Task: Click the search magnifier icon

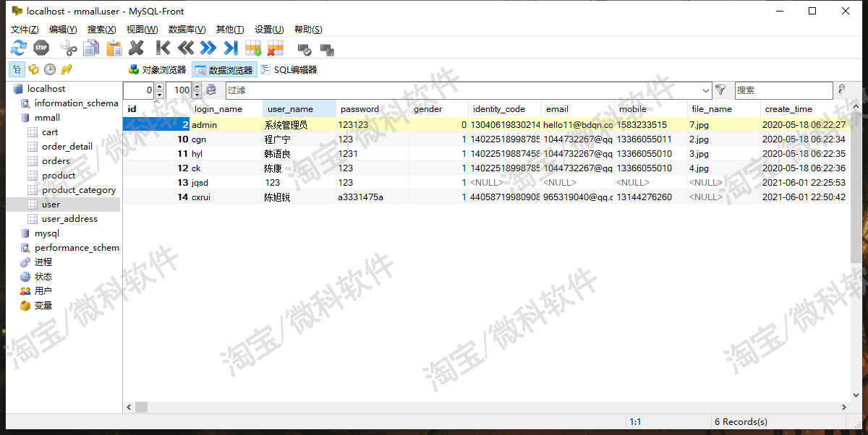Action: [x=842, y=90]
